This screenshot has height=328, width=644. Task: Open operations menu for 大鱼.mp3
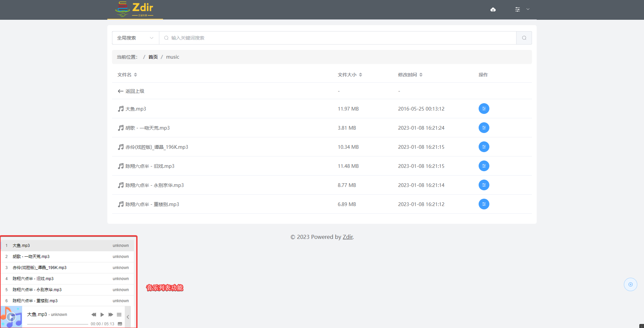click(x=484, y=109)
